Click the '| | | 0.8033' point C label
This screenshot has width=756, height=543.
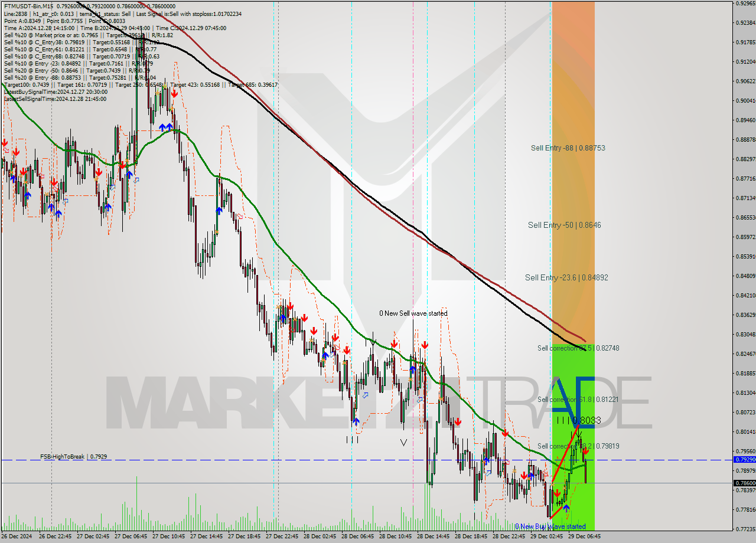point(579,420)
